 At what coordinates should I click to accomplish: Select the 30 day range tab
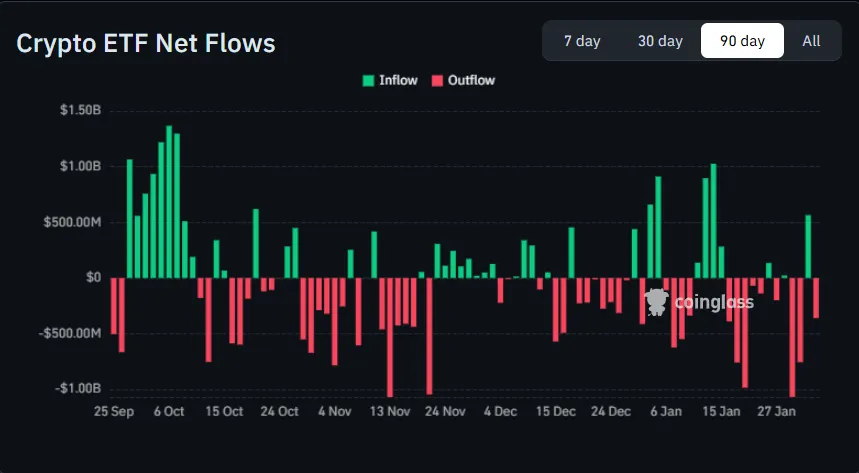[660, 41]
